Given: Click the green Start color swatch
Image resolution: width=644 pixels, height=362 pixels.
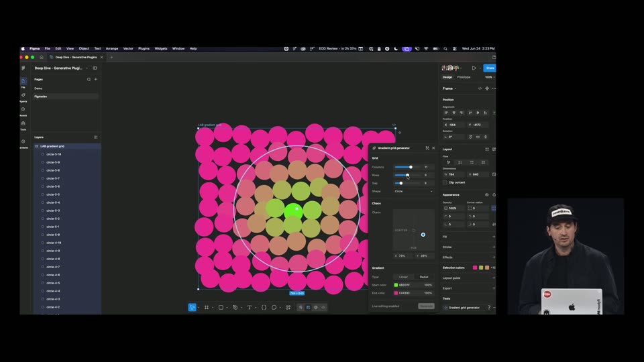Looking at the screenshot, I should (x=396, y=285).
